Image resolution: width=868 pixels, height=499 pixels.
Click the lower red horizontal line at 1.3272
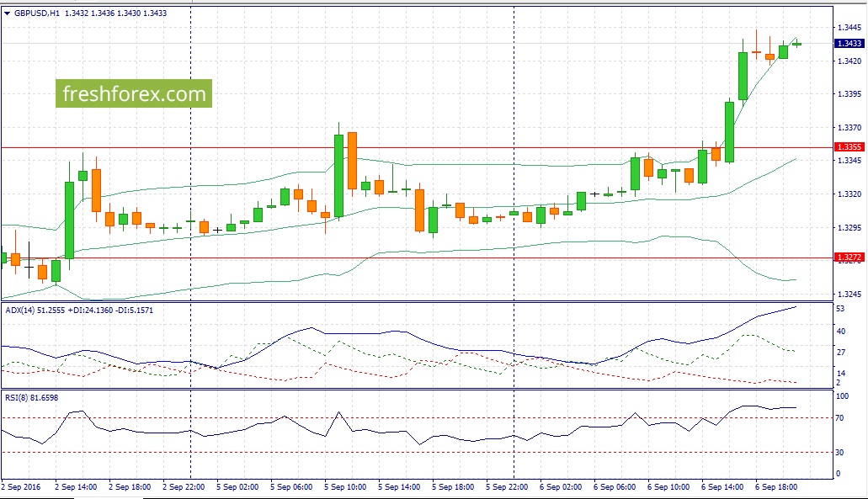tap(417, 258)
